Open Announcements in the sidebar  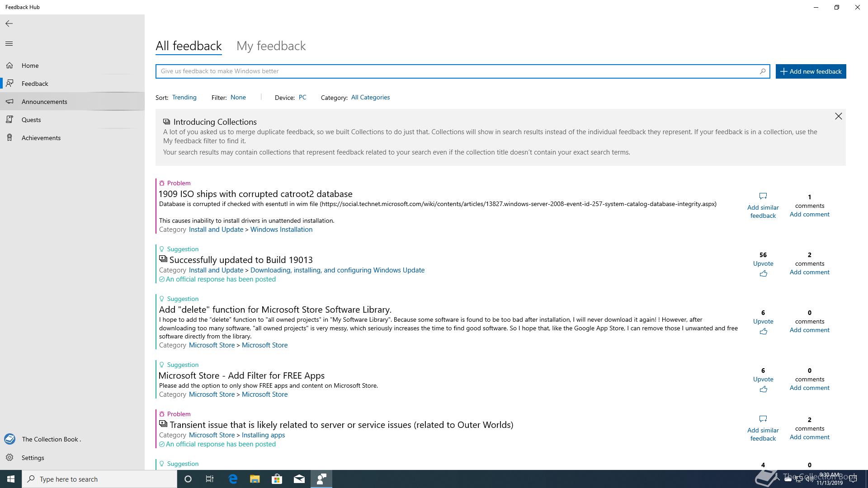72,102
